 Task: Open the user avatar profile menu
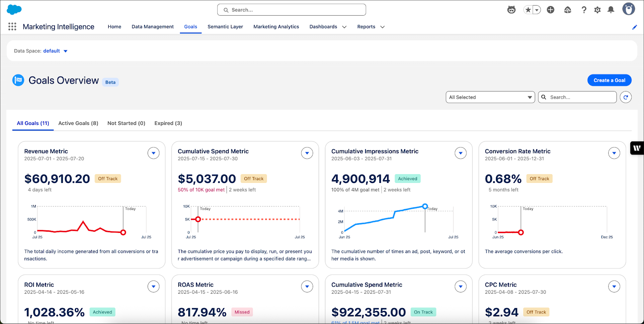coord(628,9)
